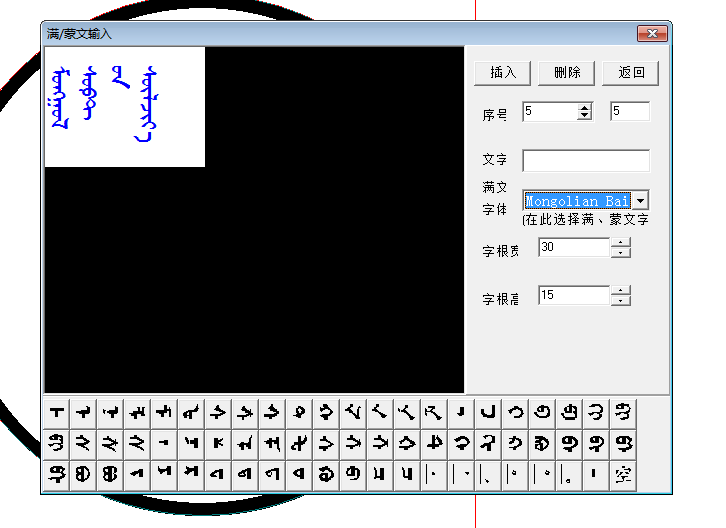Decrease 字根高 height using the down spinner
This screenshot has width=726, height=528.
pos(621,300)
